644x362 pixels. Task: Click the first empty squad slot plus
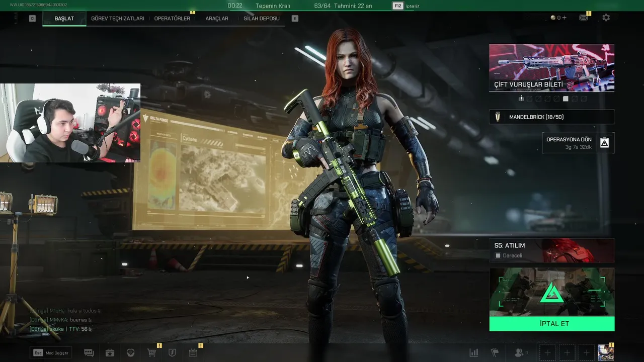click(548, 353)
